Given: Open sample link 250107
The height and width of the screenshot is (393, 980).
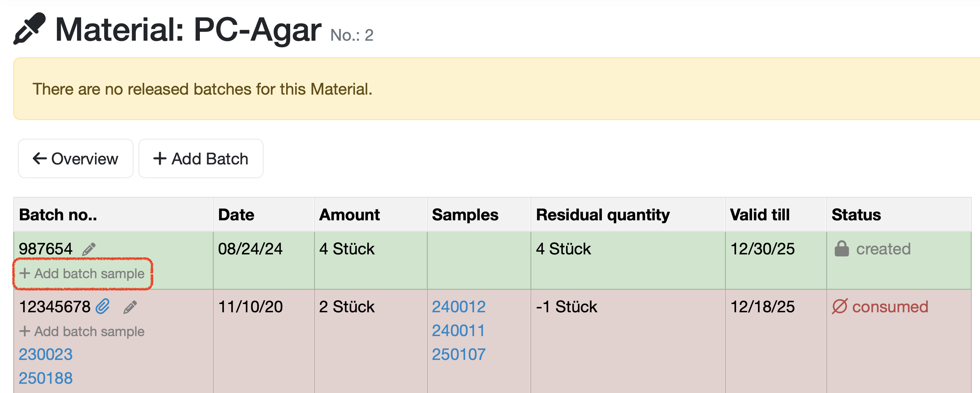Looking at the screenshot, I should click(x=459, y=354).
